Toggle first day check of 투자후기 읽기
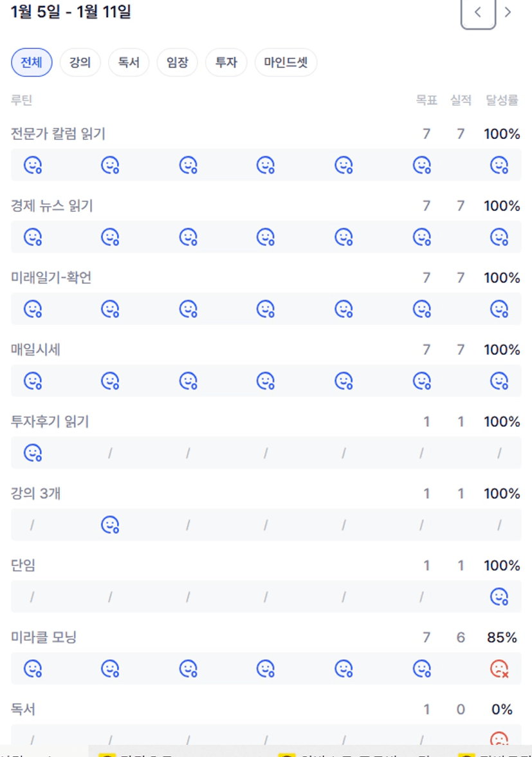 [33, 453]
